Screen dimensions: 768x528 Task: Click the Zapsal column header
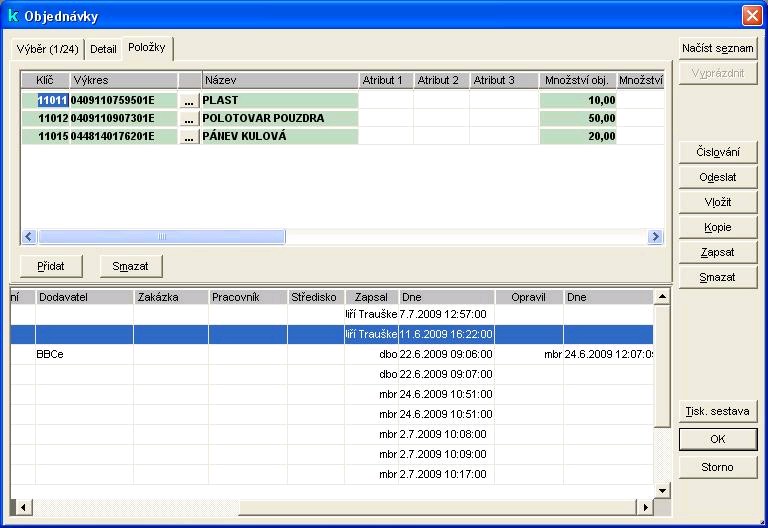pos(372,297)
